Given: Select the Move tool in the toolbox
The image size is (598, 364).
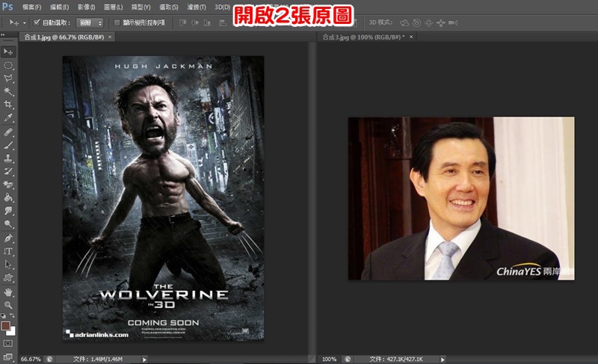Looking at the screenshot, I should 8,52.
